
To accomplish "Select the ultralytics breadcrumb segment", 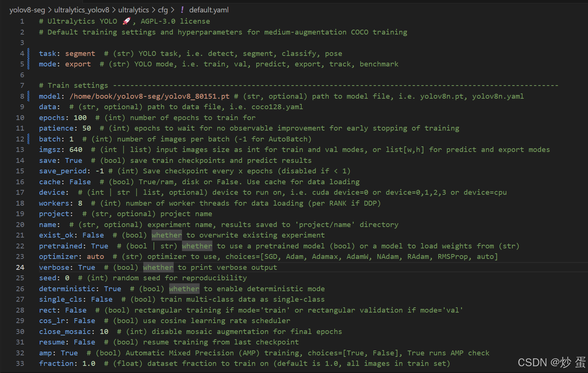I will coord(134,10).
